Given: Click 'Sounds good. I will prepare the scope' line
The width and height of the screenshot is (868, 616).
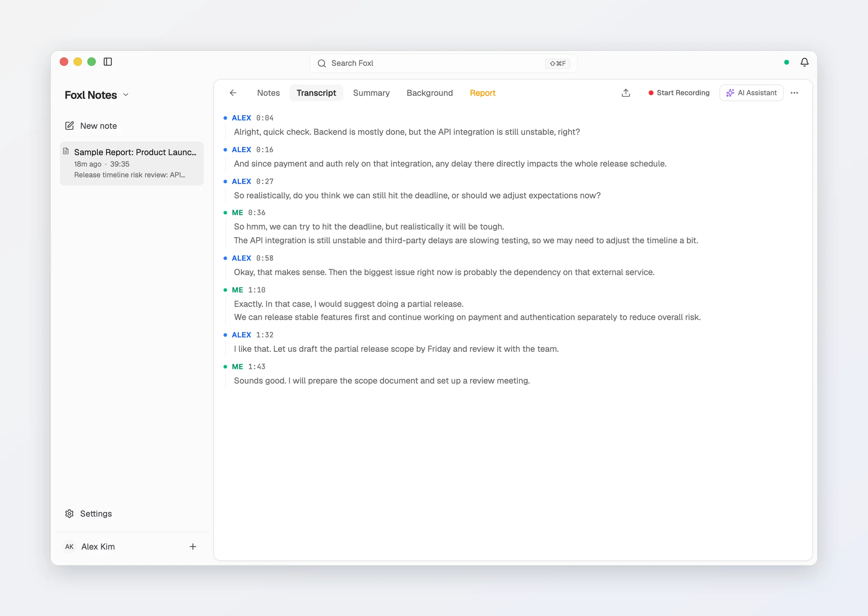Looking at the screenshot, I should click(382, 381).
